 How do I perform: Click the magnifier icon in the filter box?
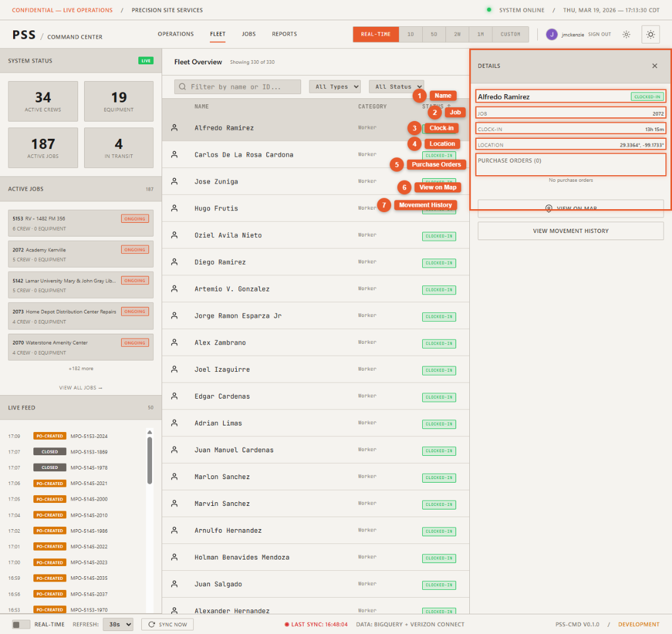click(182, 87)
